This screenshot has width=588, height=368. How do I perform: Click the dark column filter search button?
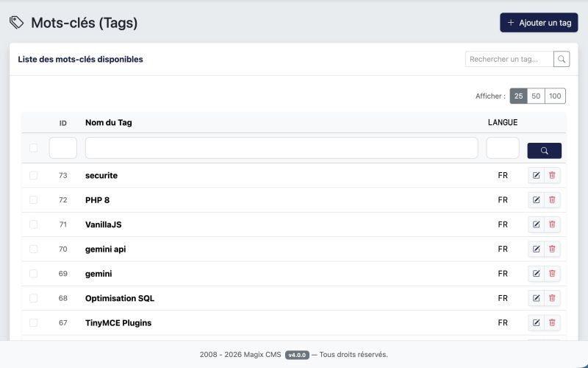pos(544,151)
